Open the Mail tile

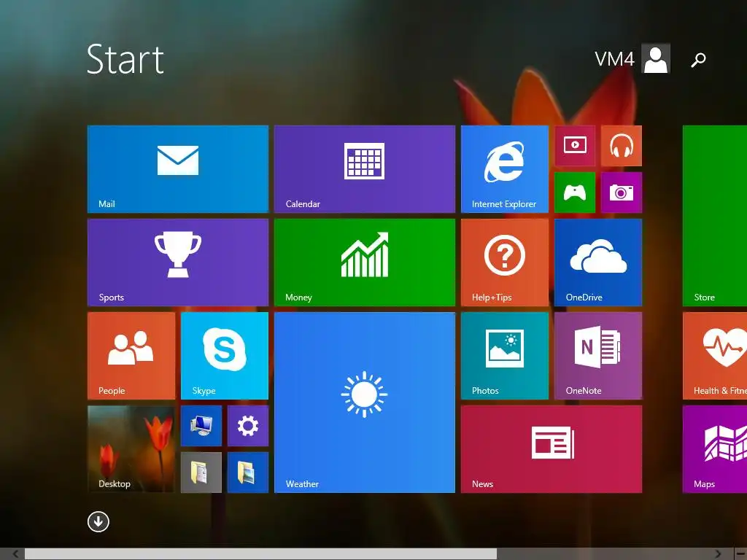tap(178, 169)
